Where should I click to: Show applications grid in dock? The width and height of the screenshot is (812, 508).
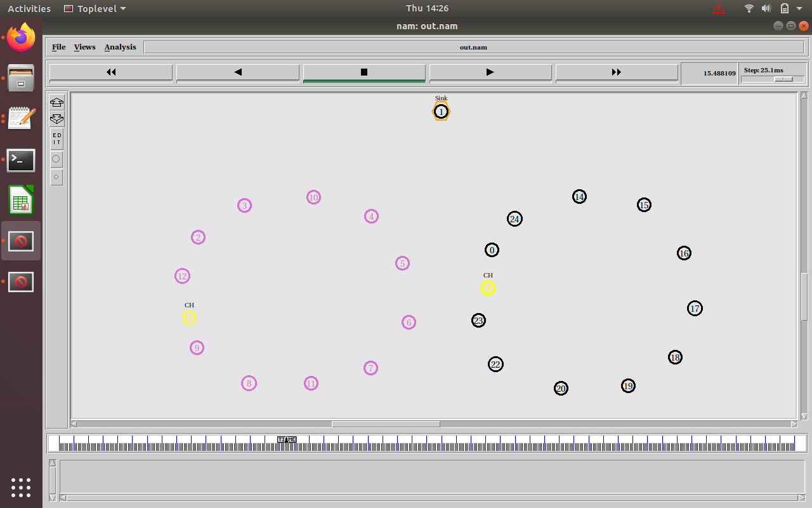pos(21,488)
